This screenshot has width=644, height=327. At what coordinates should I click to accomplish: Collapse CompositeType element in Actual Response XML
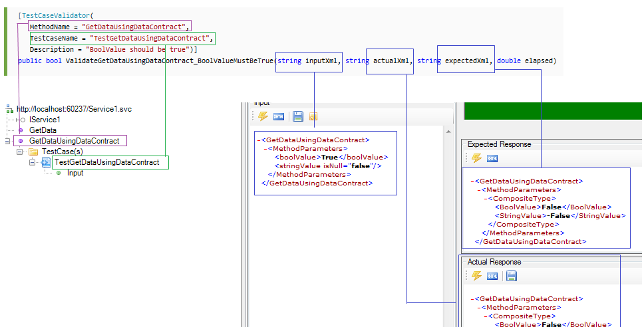click(x=486, y=316)
